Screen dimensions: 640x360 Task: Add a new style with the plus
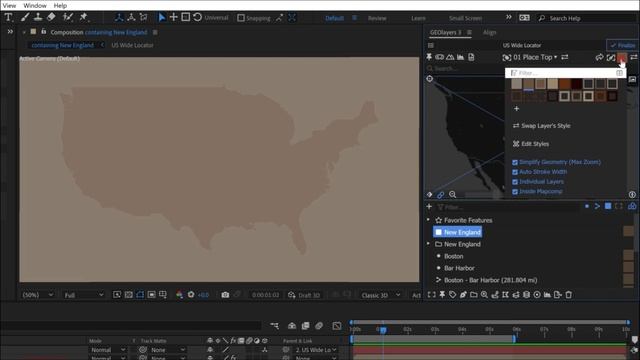pyautogui.click(x=516, y=109)
